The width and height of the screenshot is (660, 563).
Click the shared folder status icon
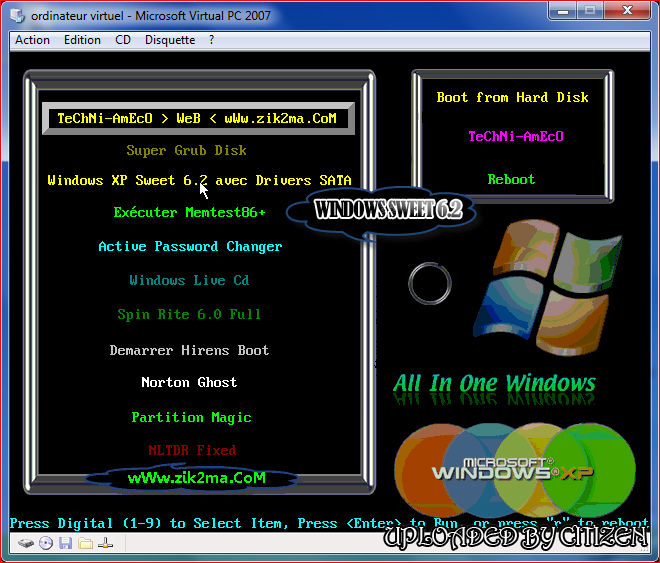(x=85, y=543)
